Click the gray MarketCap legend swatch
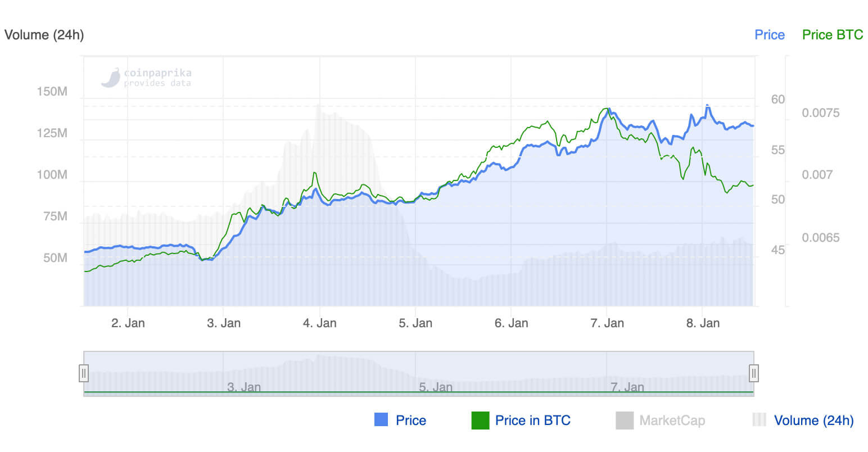This screenshot has height=452, width=868. coord(624,420)
